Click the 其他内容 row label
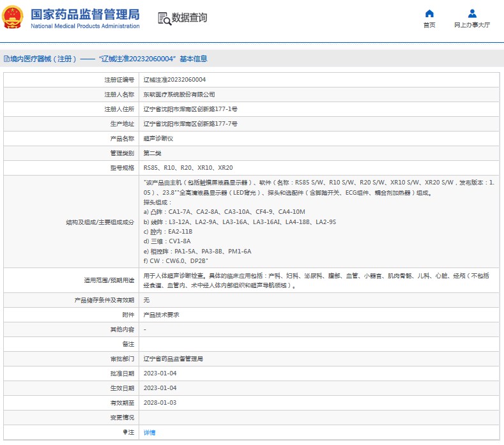The image size is (504, 445). click(x=122, y=329)
